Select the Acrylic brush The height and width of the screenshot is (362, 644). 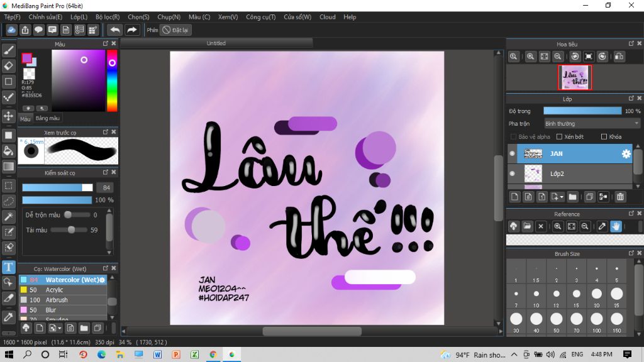click(63, 290)
